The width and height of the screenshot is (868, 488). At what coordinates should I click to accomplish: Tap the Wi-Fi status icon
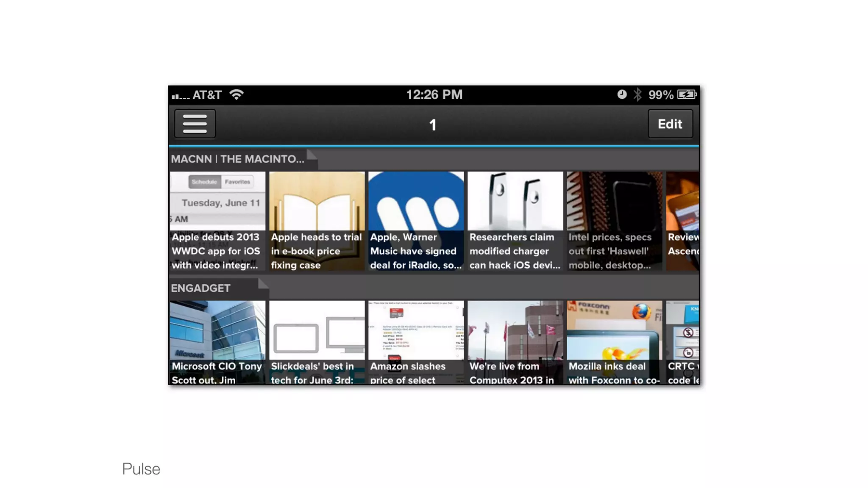[236, 94]
